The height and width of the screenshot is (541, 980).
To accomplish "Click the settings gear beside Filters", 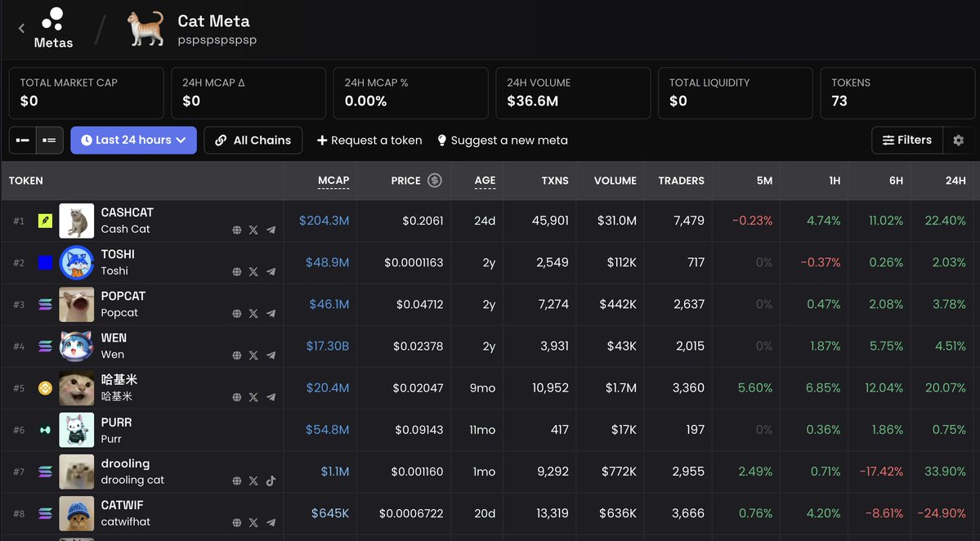I will 958,141.
